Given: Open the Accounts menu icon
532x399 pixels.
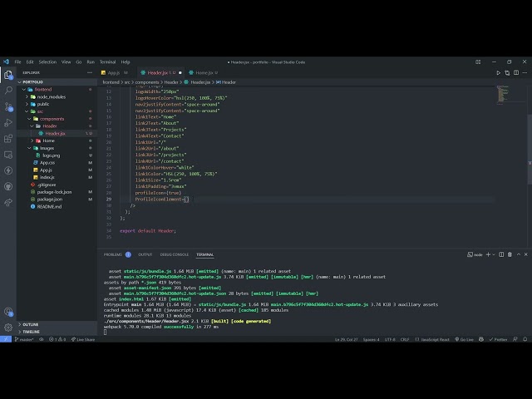Looking at the screenshot, I should 8,312.
